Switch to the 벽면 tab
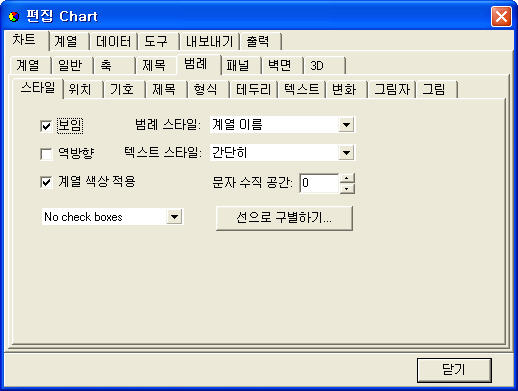 [282, 65]
